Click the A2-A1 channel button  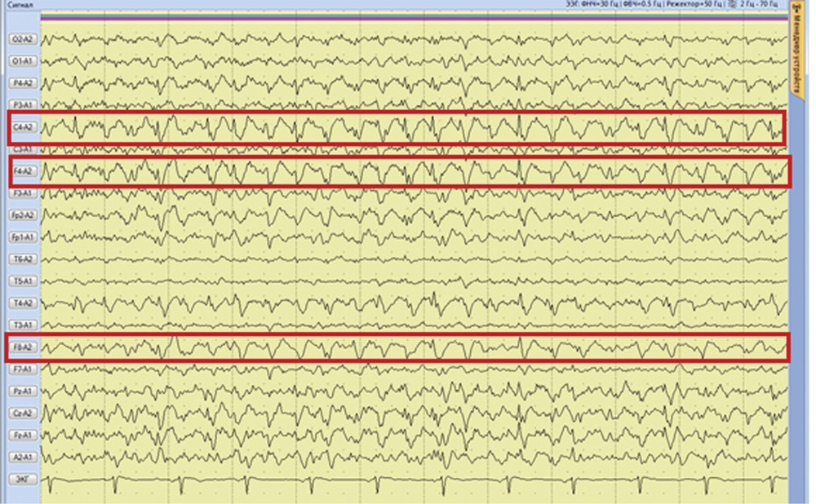click(21, 458)
